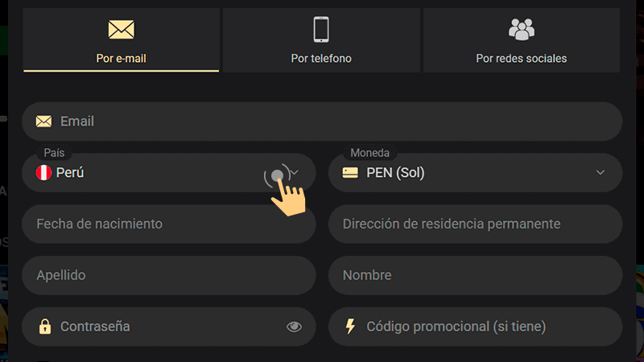The height and width of the screenshot is (362, 644).
Task: Click the envelope icon in Email field
Action: [x=43, y=121]
